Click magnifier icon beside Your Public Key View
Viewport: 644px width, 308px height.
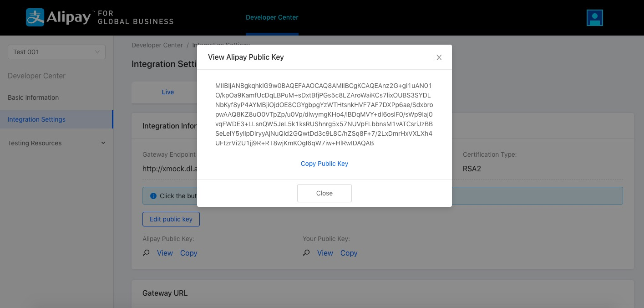click(307, 253)
